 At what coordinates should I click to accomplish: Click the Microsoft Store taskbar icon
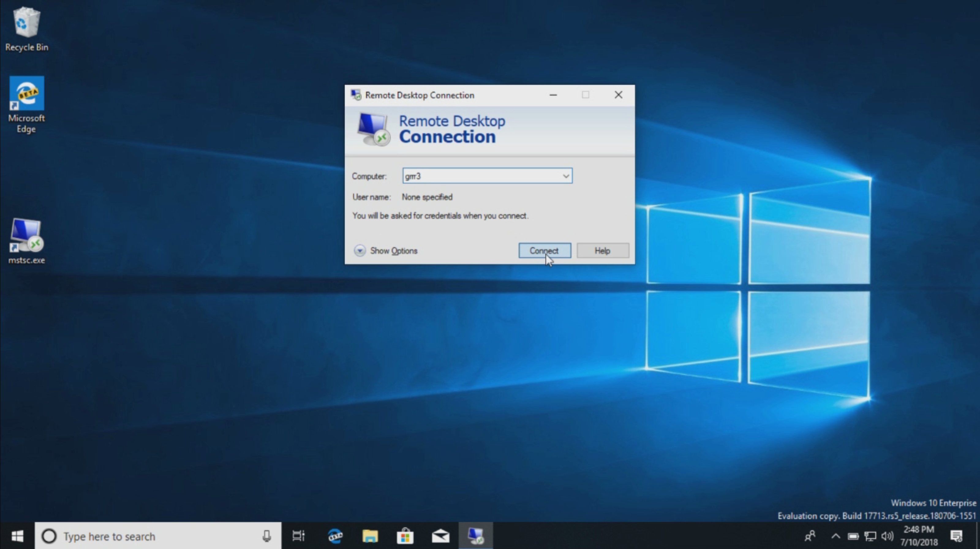(x=405, y=536)
